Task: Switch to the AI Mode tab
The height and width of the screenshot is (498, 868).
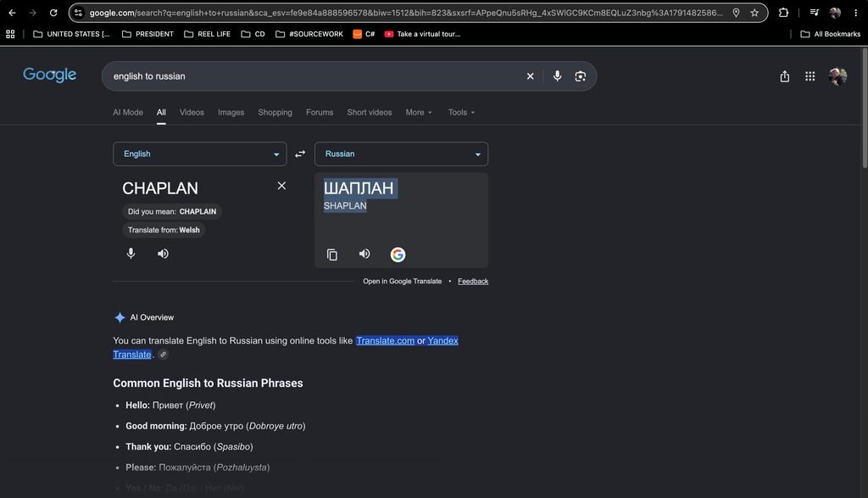Action: (x=128, y=113)
